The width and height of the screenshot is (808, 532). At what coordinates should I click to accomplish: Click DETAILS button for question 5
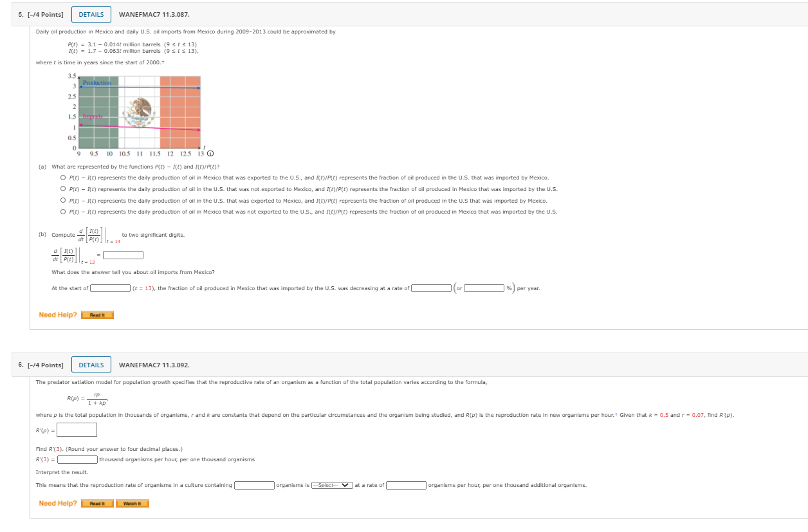[x=91, y=14]
